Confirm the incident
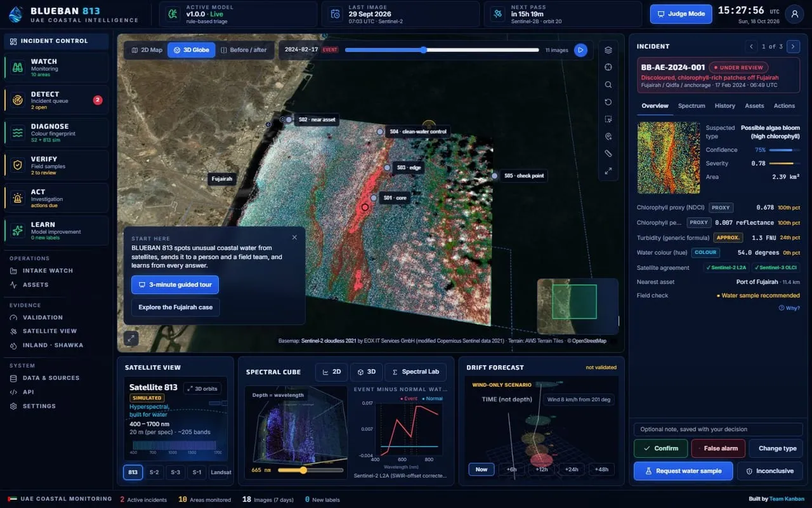 pyautogui.click(x=660, y=448)
